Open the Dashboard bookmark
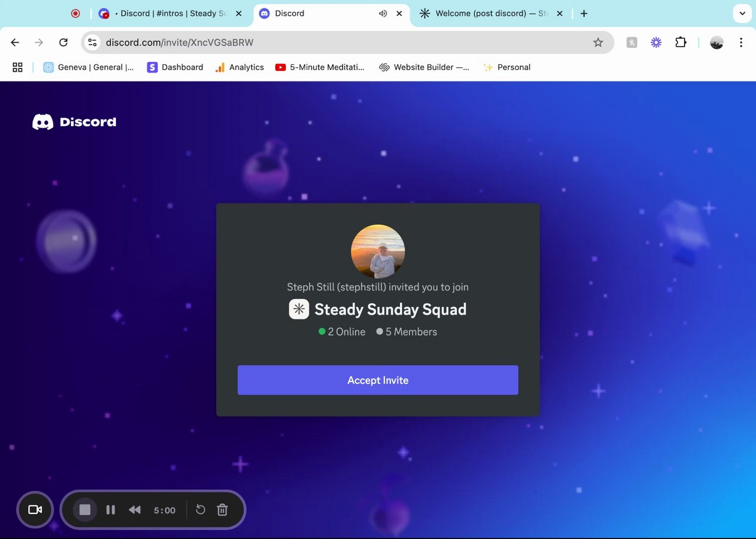The height and width of the screenshot is (539, 756). tap(175, 67)
